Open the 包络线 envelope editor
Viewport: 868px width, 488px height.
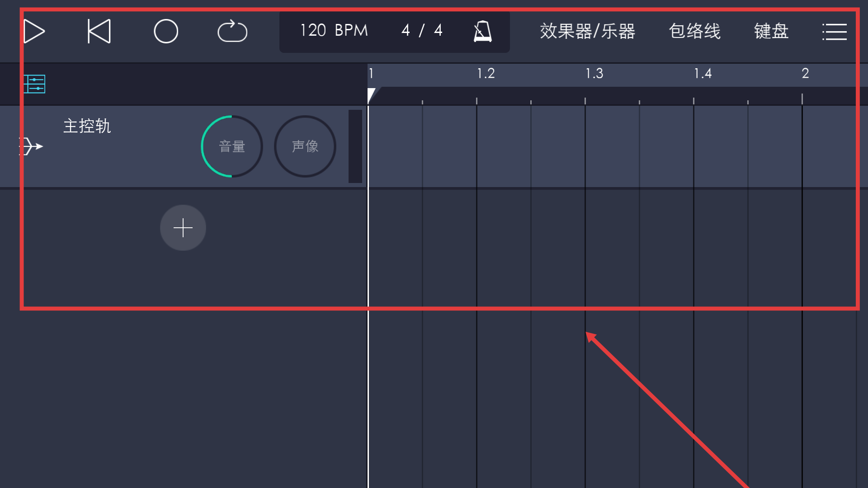[x=693, y=31]
